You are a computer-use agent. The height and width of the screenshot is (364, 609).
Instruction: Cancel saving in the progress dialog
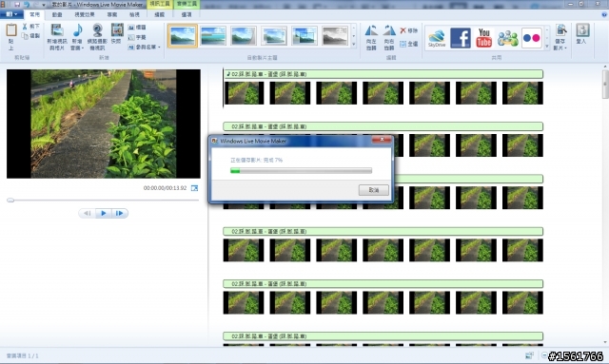[x=373, y=190]
